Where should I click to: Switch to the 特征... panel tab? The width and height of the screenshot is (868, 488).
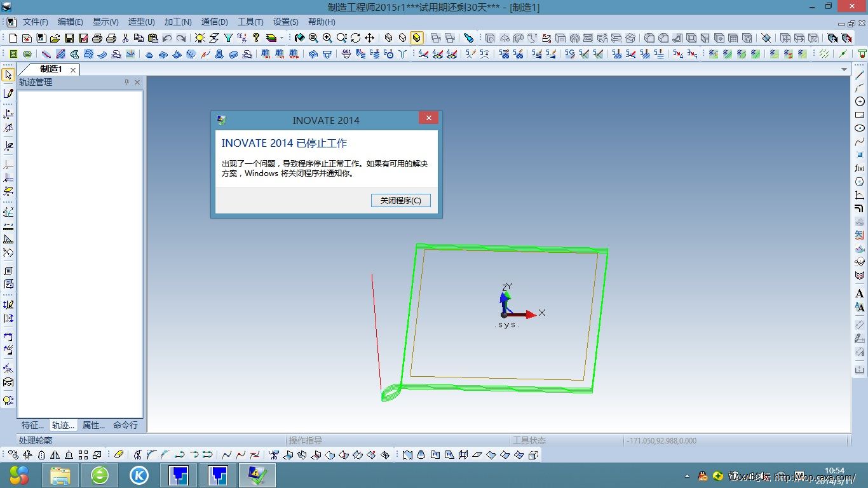click(33, 425)
